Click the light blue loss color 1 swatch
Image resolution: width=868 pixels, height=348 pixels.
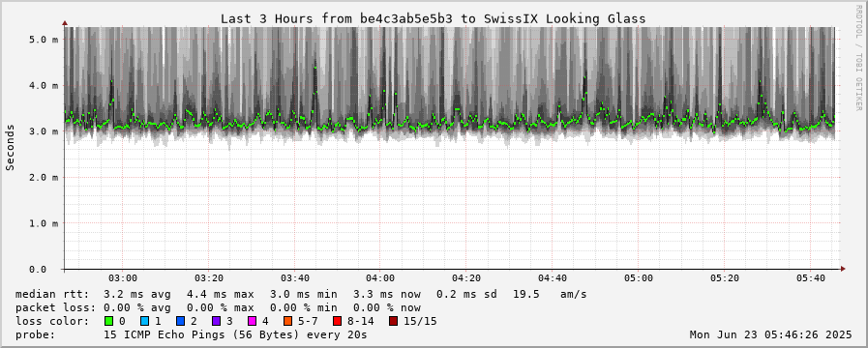(x=144, y=321)
